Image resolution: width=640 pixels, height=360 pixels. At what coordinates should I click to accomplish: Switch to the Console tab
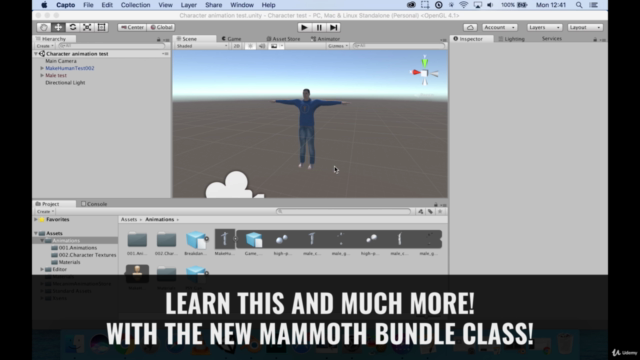click(94, 204)
